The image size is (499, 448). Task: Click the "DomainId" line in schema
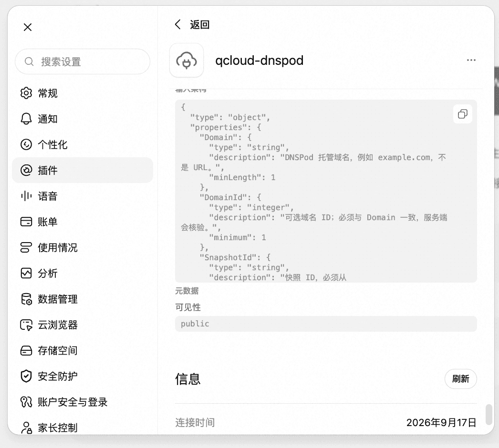tap(230, 197)
